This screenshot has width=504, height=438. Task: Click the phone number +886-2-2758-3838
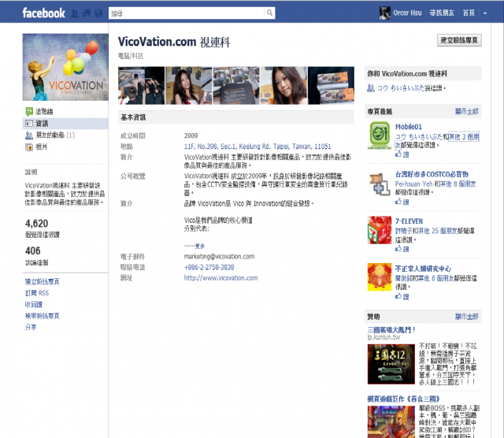pyautogui.click(x=209, y=267)
